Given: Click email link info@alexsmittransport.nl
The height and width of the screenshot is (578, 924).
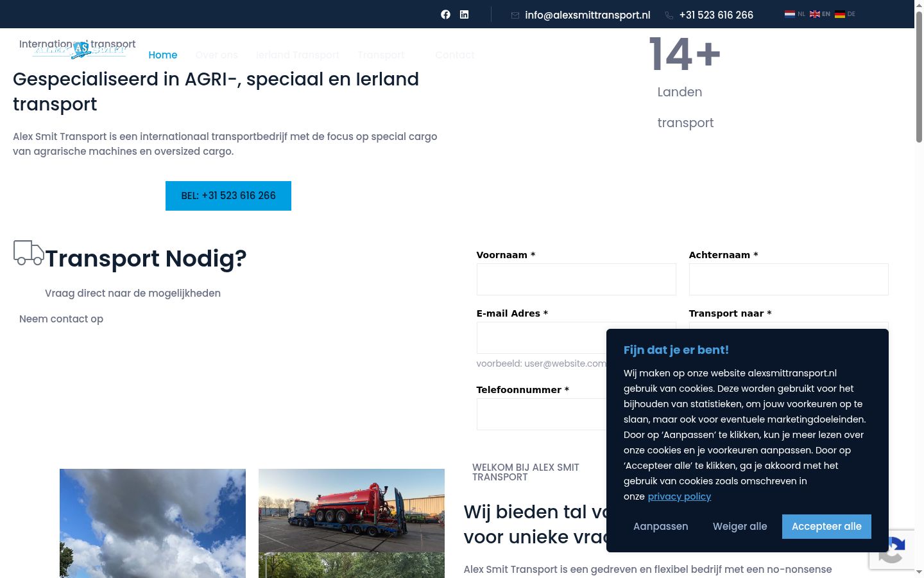Looking at the screenshot, I should point(588,15).
